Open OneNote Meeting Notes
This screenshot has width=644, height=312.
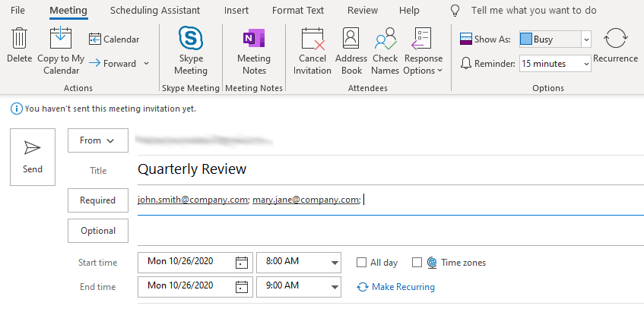[x=253, y=39]
